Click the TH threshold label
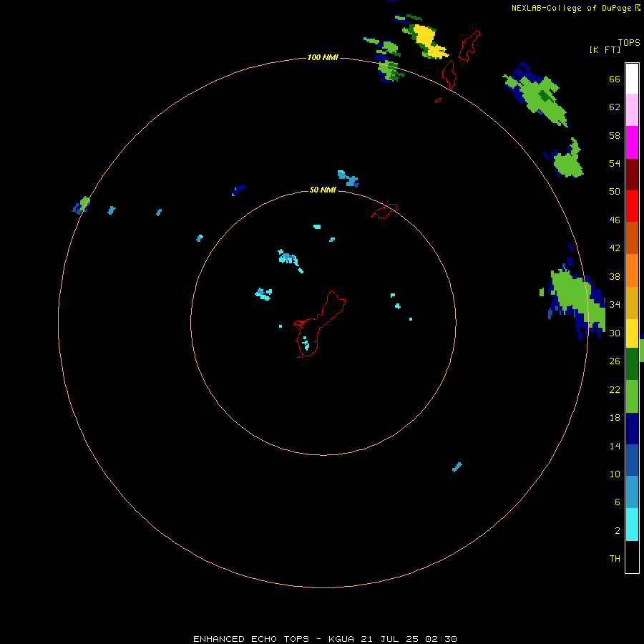The image size is (644, 644). (615, 558)
